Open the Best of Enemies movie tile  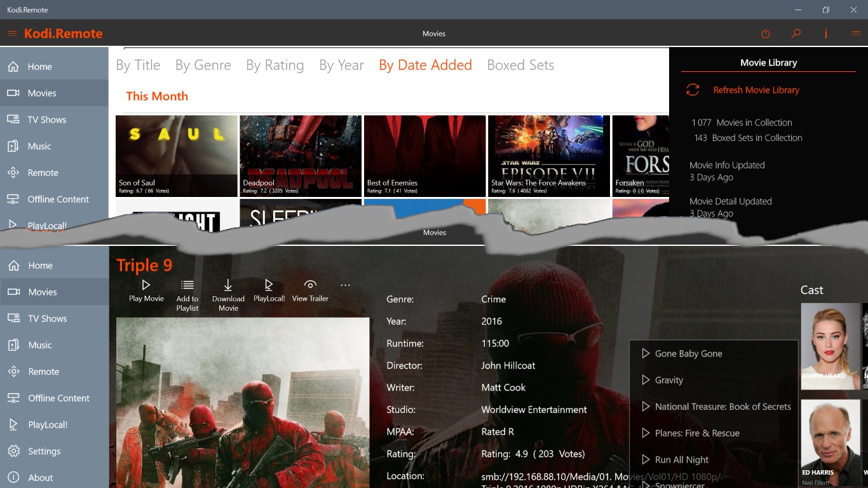pyautogui.click(x=425, y=156)
